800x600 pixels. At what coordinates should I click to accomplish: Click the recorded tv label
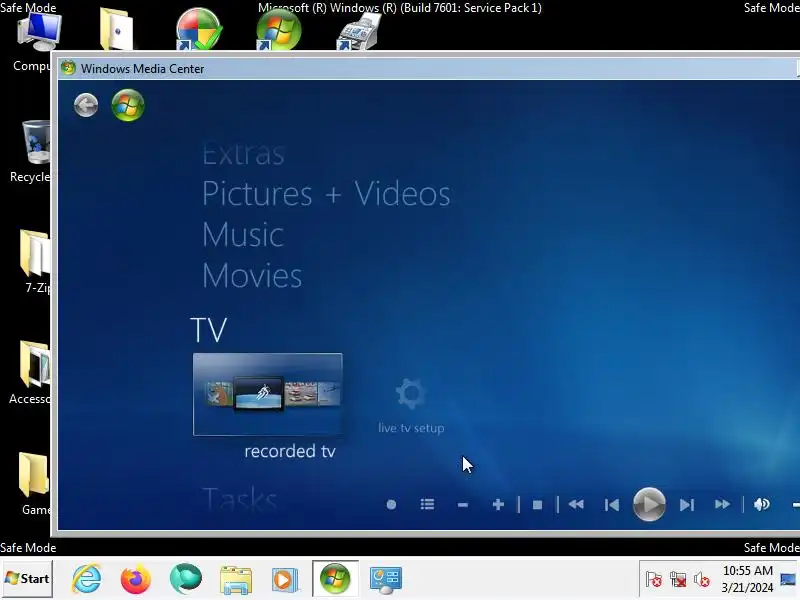tap(290, 451)
